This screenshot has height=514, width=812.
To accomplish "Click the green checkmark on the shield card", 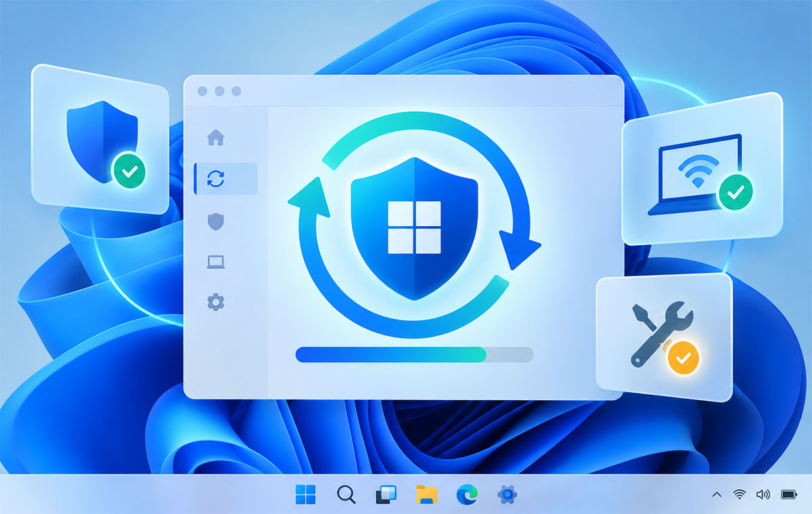I will [129, 170].
